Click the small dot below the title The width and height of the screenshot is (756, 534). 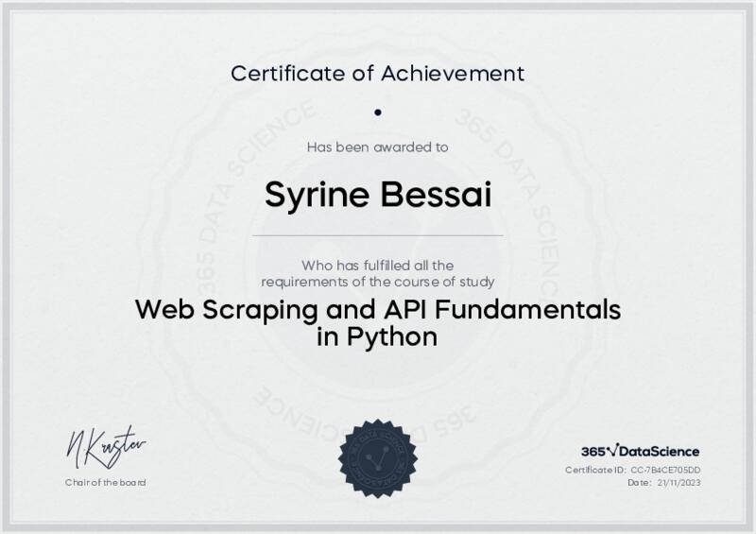click(x=378, y=112)
